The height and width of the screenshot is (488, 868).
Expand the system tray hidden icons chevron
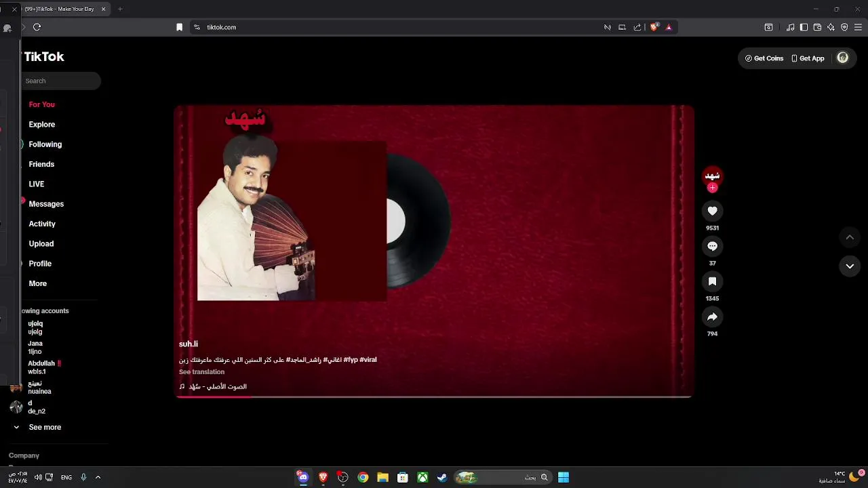[x=98, y=477]
